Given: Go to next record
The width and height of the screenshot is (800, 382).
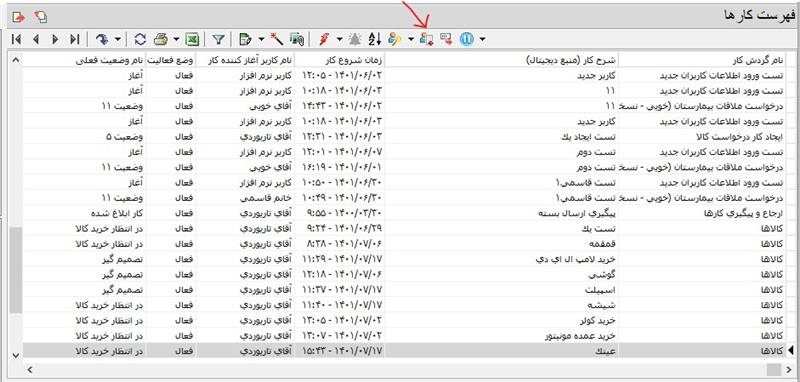Looking at the screenshot, I should [55, 39].
